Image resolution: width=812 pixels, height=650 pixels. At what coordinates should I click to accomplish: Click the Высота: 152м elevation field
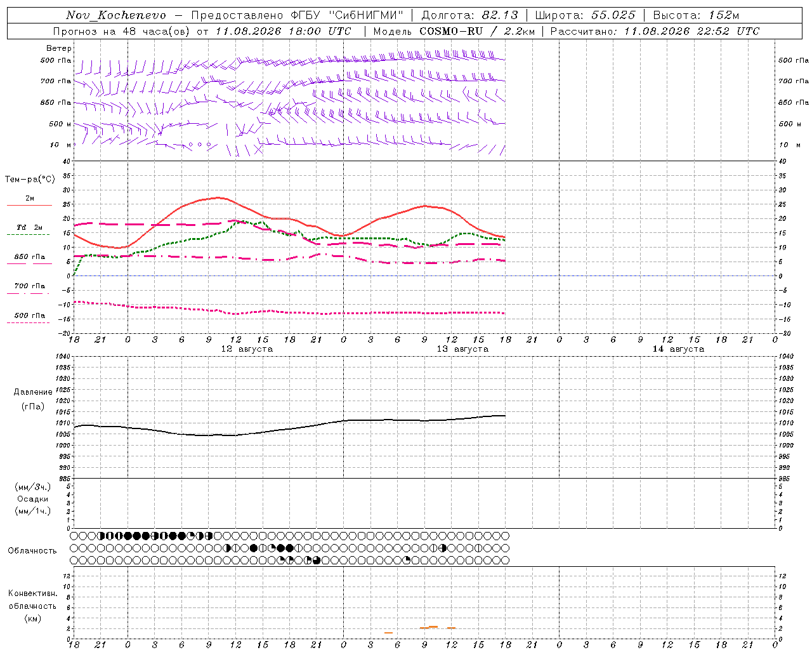(x=696, y=15)
